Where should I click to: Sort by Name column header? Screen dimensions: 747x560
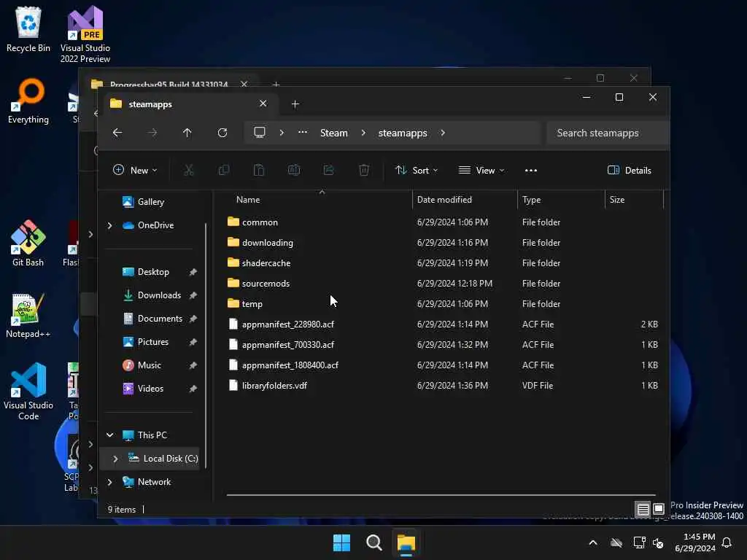click(248, 200)
